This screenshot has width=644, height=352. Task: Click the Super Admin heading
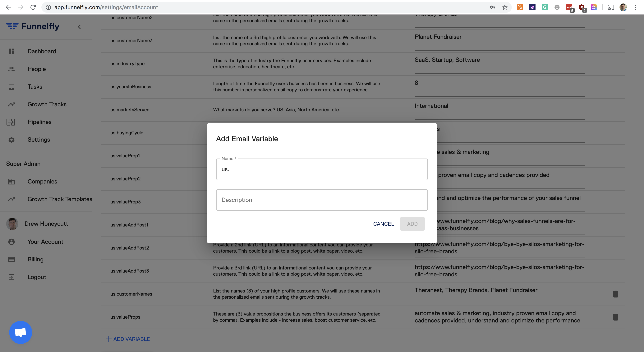click(x=23, y=164)
